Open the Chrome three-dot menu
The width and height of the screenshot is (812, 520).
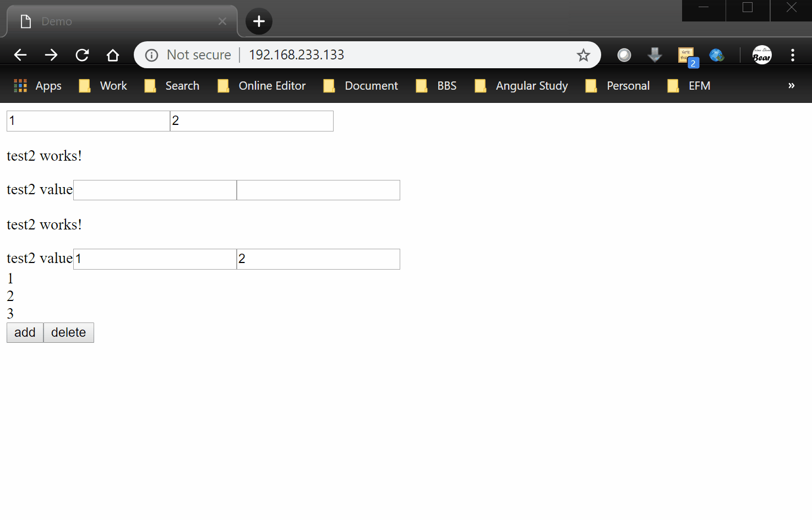[793, 55]
